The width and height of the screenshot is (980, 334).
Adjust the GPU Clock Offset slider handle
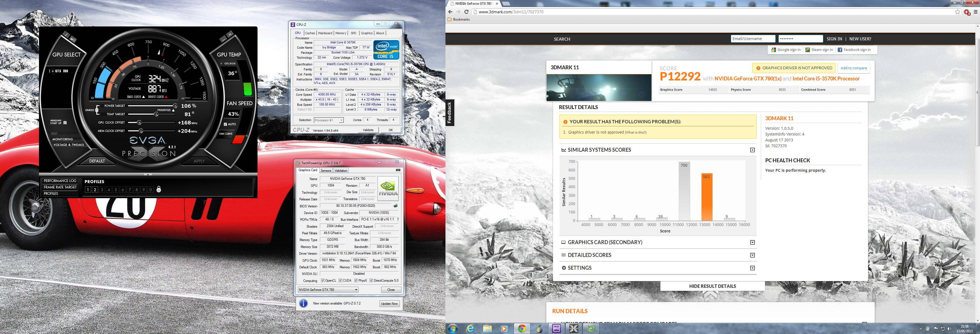coord(139,122)
